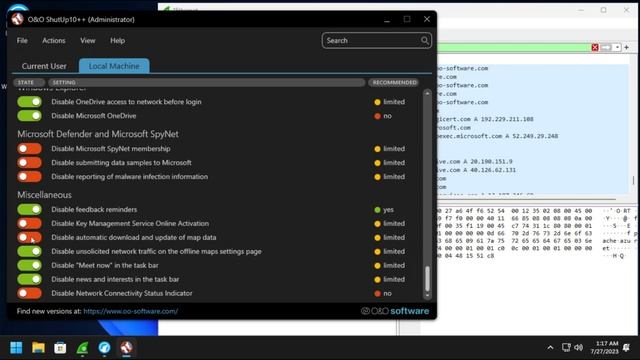Open notifications bell in the taskbar
The width and height of the screenshot is (640, 360).
627,347
